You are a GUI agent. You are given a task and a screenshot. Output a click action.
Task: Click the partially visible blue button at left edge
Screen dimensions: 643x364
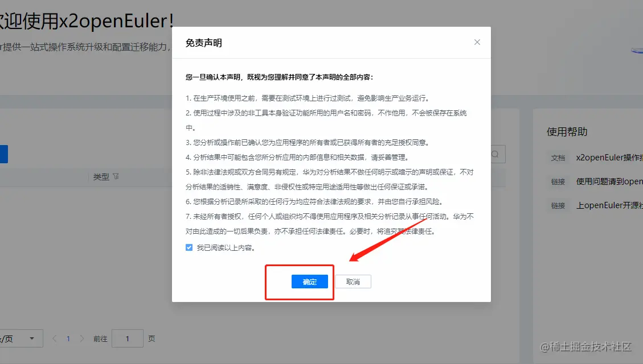pos(3,154)
